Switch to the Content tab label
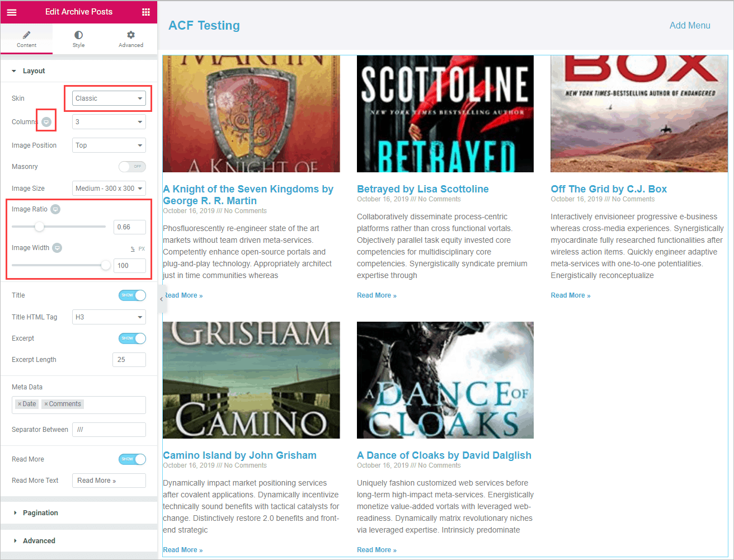Viewport: 734px width, 560px height. (26, 45)
